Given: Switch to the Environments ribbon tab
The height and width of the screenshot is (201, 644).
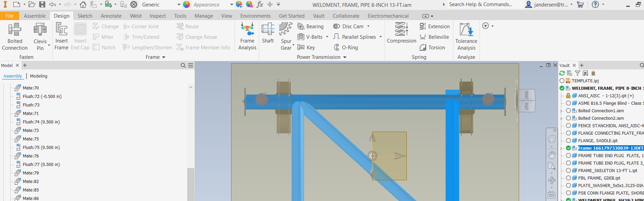Looking at the screenshot, I should 255,16.
